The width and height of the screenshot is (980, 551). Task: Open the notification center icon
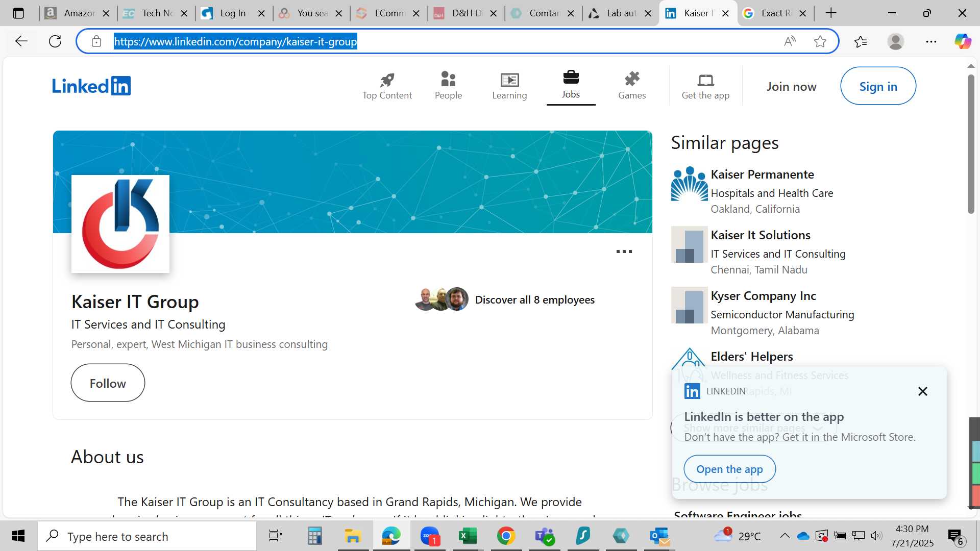(x=955, y=536)
